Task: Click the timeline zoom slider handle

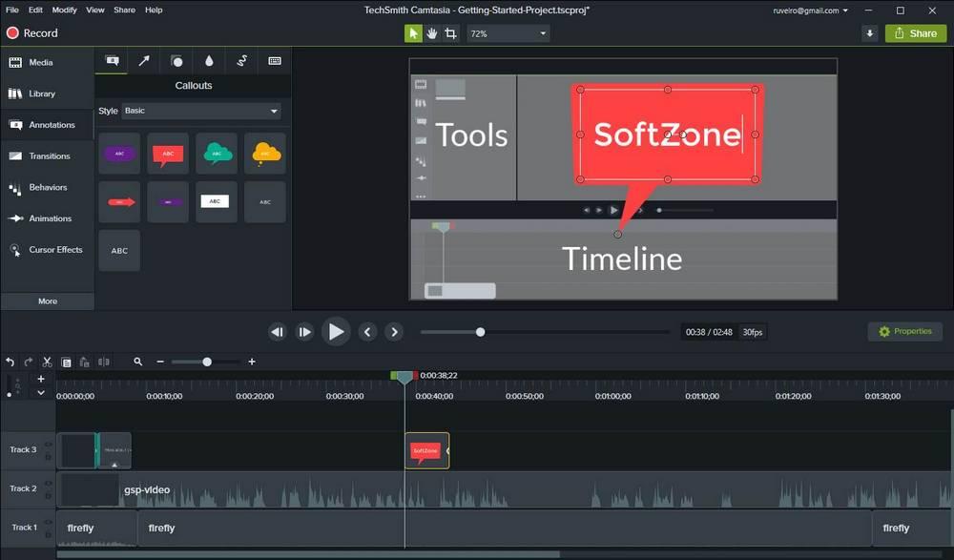Action: click(207, 362)
